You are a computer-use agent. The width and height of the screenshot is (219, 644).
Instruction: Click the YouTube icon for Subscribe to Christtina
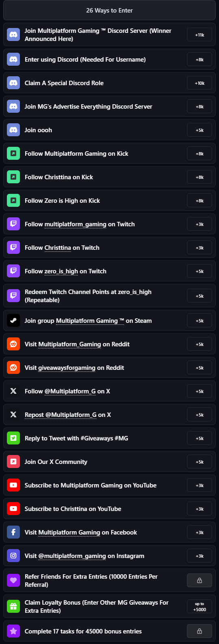13,509
